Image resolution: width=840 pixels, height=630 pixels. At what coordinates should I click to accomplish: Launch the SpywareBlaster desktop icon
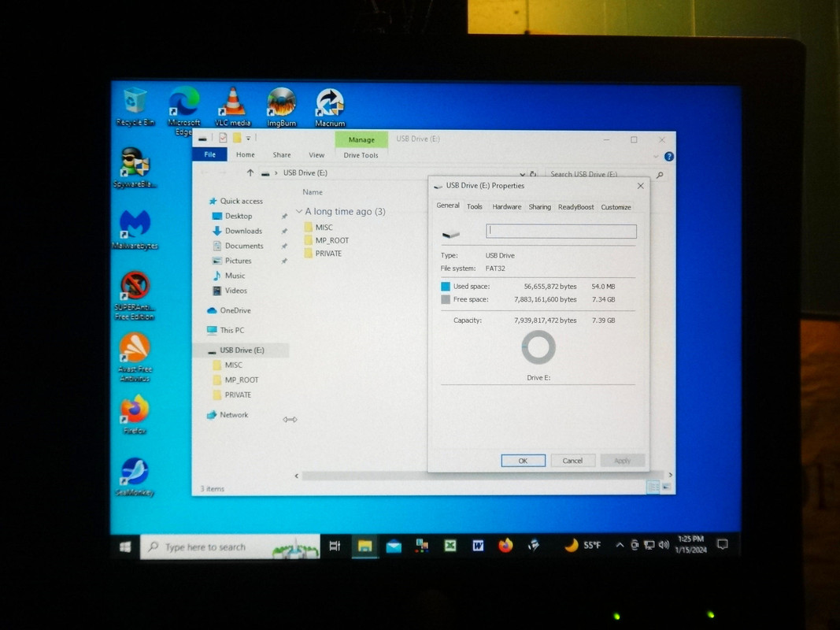pos(135,168)
